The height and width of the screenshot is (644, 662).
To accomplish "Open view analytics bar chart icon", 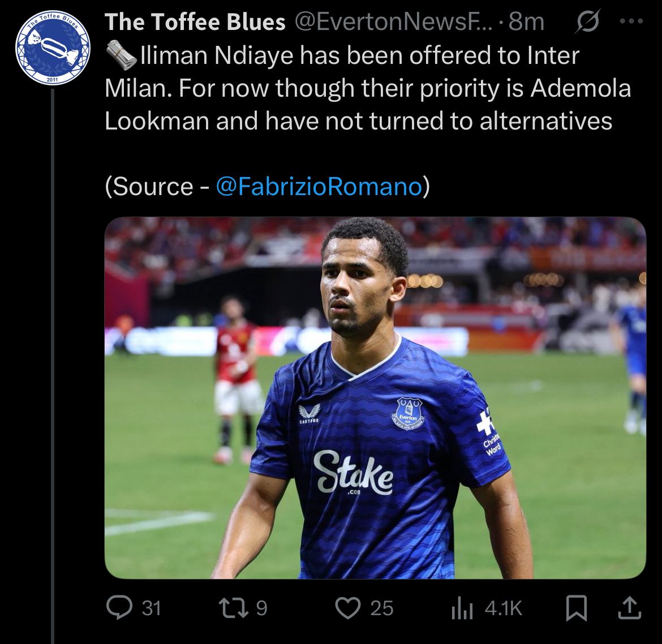I will pyautogui.click(x=462, y=608).
